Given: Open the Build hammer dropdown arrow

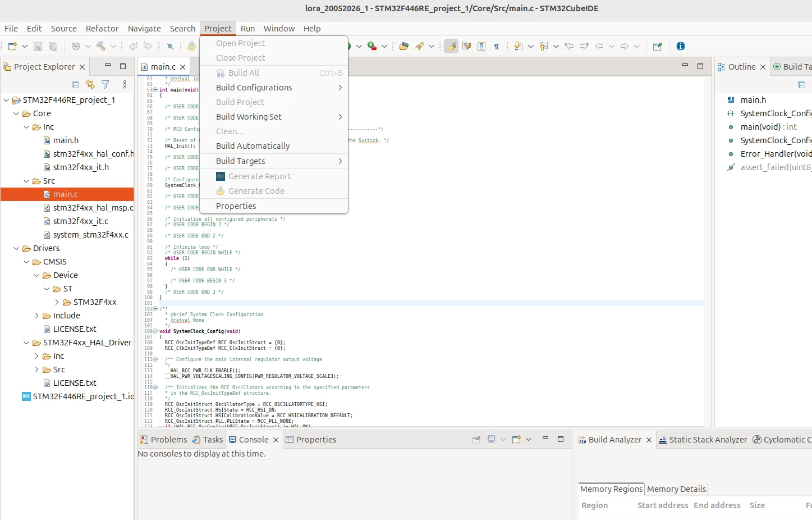Looking at the screenshot, I should [x=113, y=46].
